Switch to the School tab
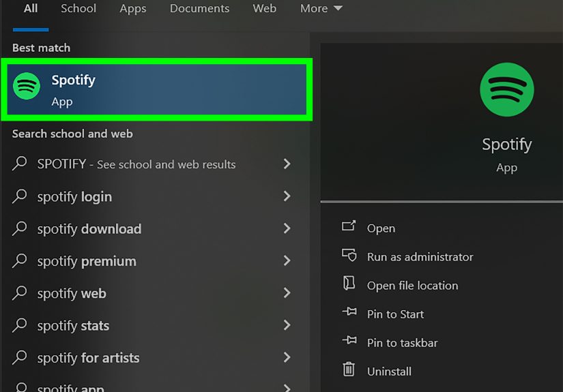This screenshot has height=392, width=563. 78,8
